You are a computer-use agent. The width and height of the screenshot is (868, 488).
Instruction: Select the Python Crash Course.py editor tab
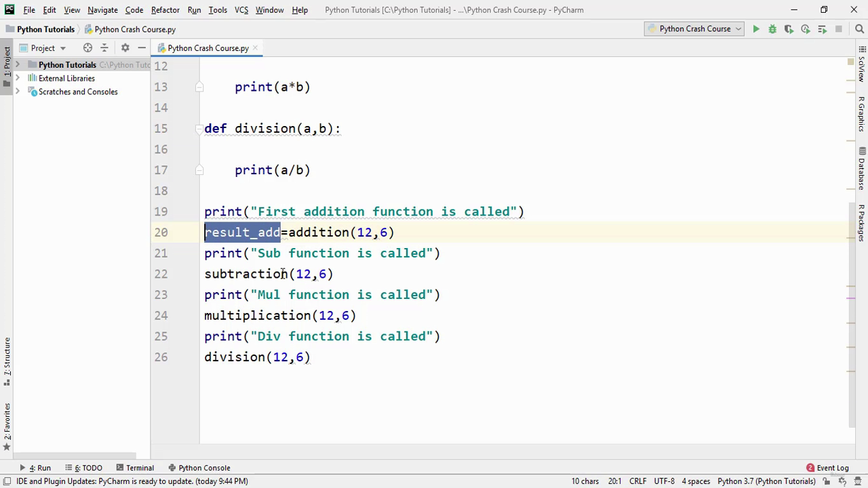(208, 48)
